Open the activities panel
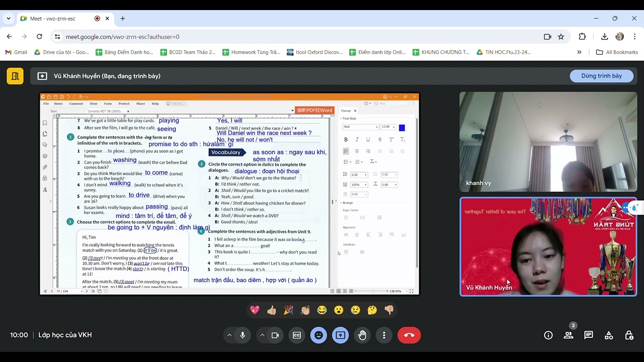The image size is (644, 362). click(x=609, y=335)
